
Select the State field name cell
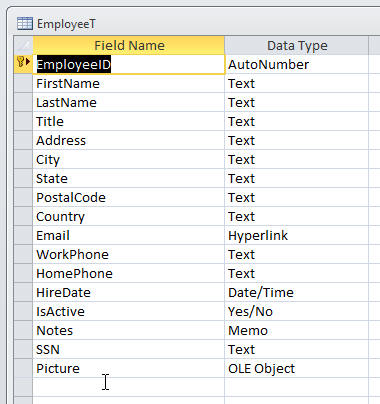coord(129,178)
